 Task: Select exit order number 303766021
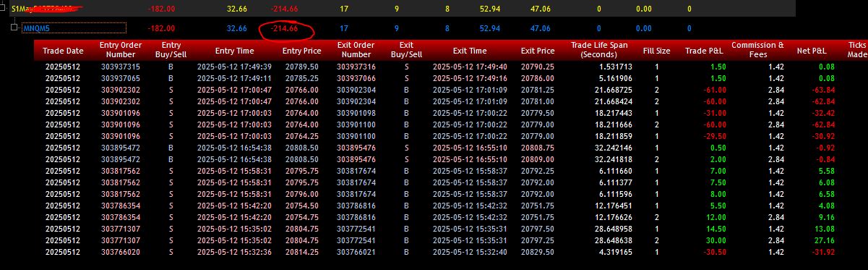click(356, 251)
